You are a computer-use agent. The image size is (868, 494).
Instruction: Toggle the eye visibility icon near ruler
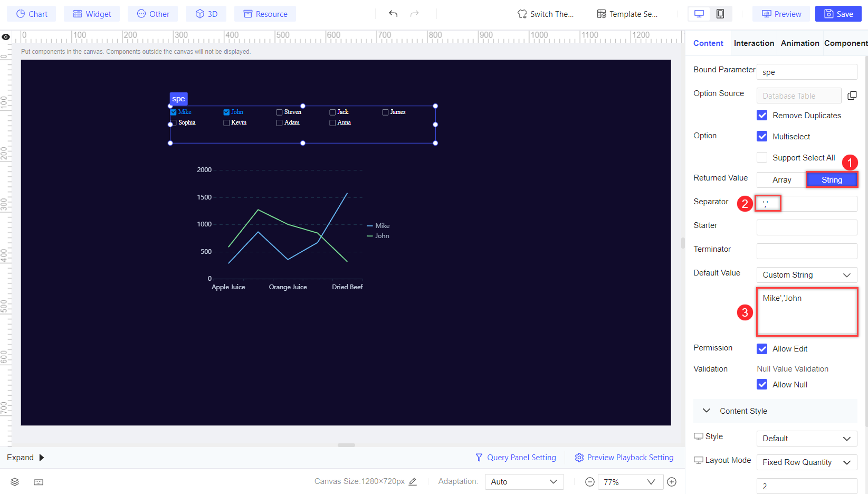[x=6, y=37]
